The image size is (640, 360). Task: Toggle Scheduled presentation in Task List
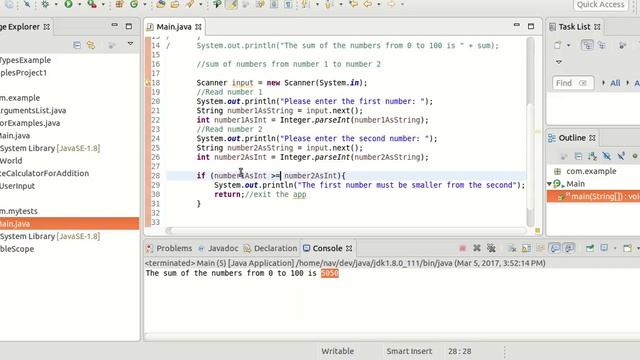(602, 45)
